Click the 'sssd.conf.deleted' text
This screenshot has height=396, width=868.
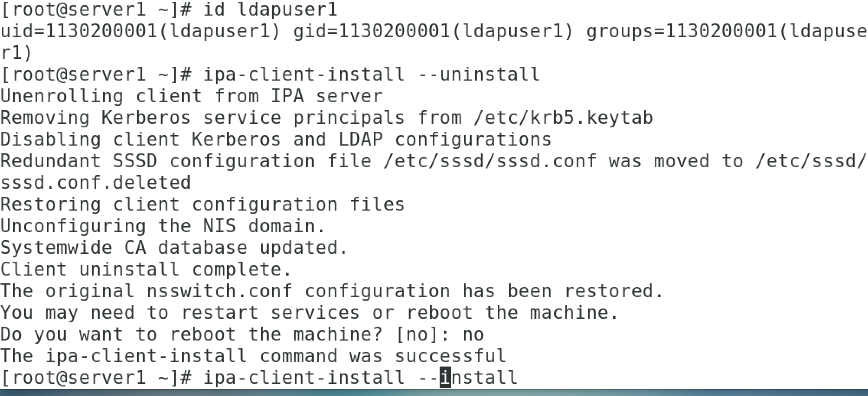[x=96, y=183]
